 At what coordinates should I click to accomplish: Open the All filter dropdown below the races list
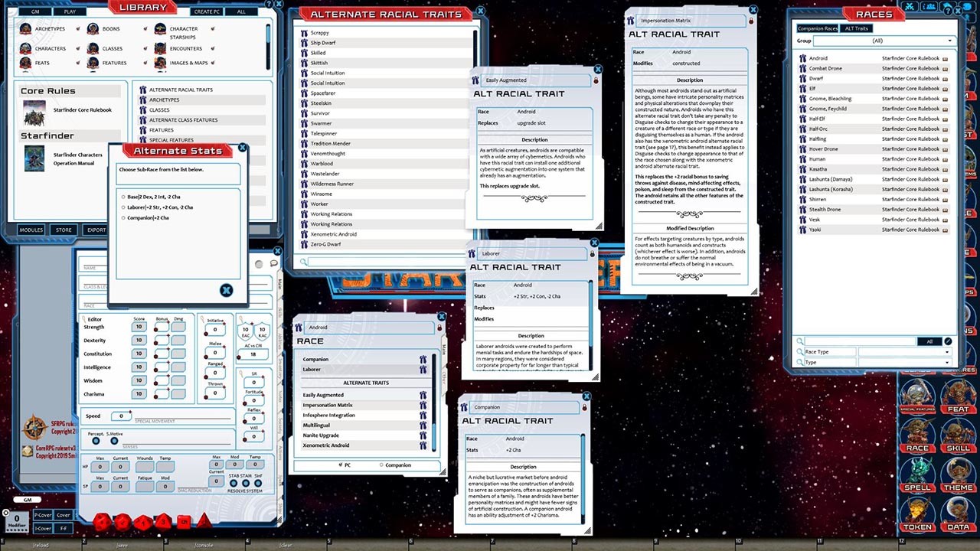pos(929,342)
